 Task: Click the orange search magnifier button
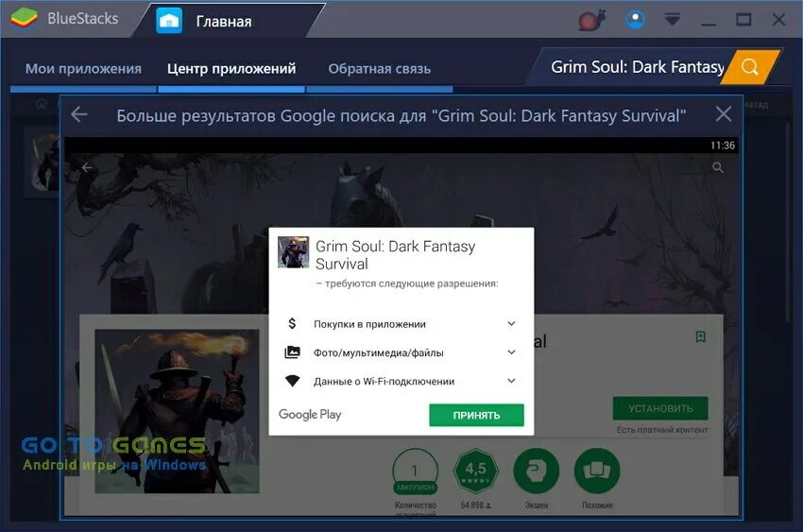(x=750, y=66)
